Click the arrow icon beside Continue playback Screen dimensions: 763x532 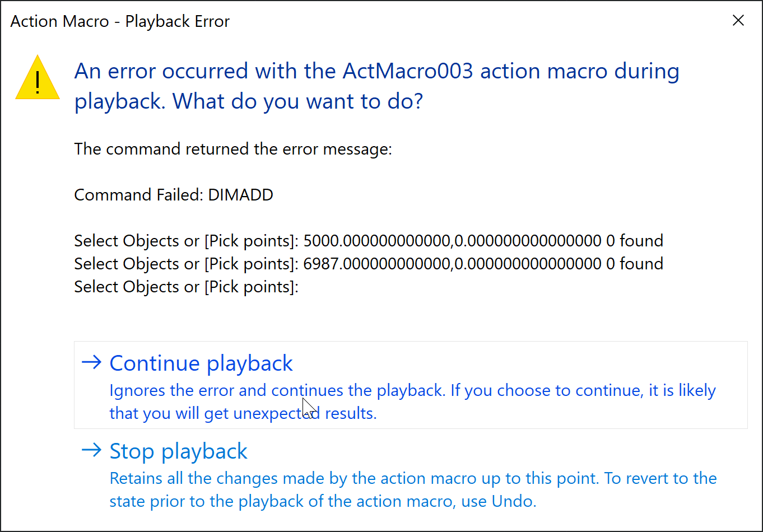pos(91,363)
